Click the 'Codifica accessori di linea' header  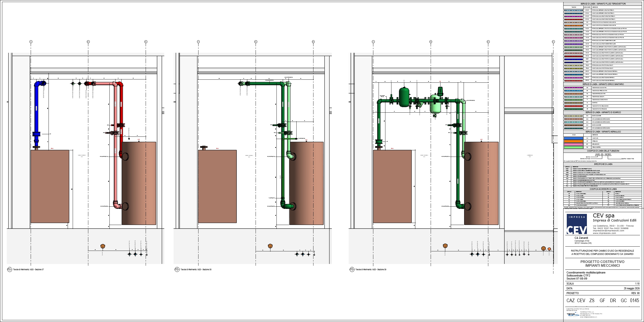602,189
